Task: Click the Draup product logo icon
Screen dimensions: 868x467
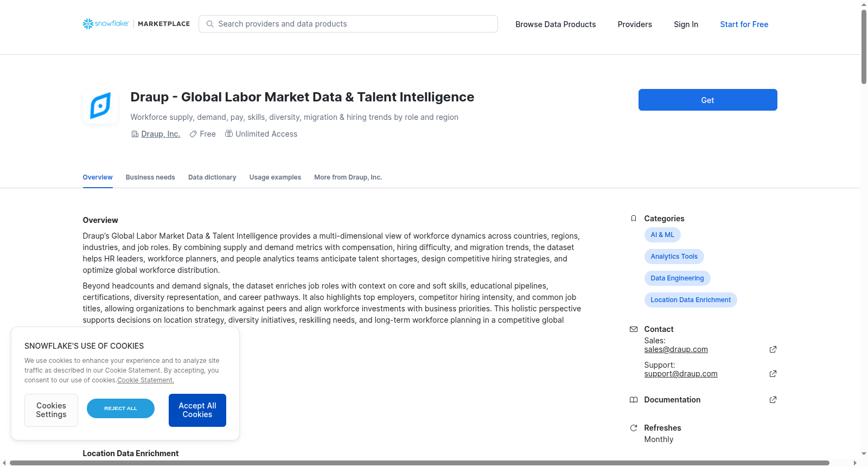Action: (100, 106)
